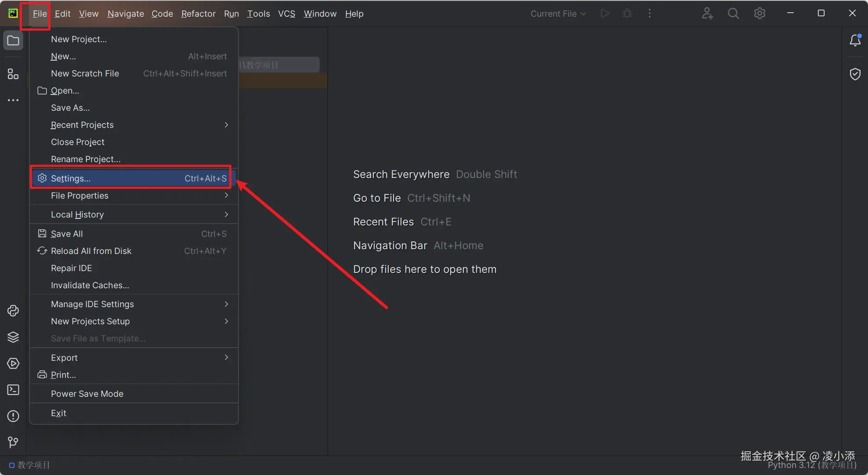The image size is (868, 475).
Task: Click Search Everywhere magnifier icon
Action: tap(733, 14)
